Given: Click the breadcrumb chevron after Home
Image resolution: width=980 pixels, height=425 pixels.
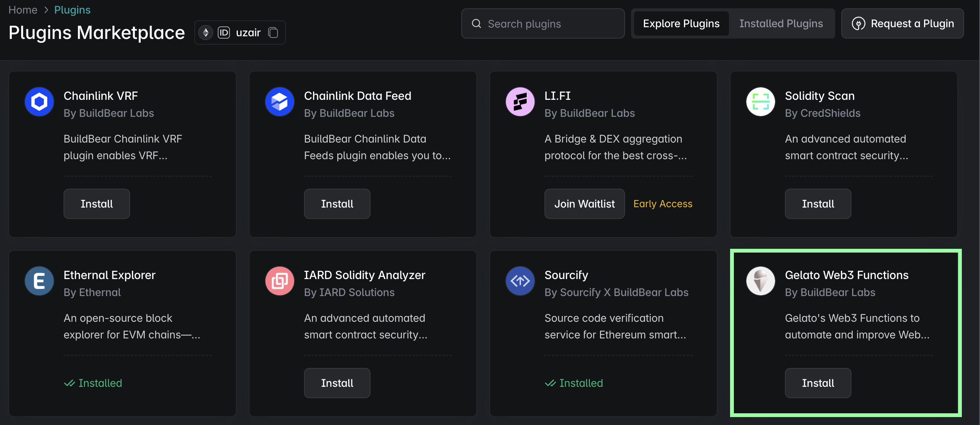Looking at the screenshot, I should (46, 10).
